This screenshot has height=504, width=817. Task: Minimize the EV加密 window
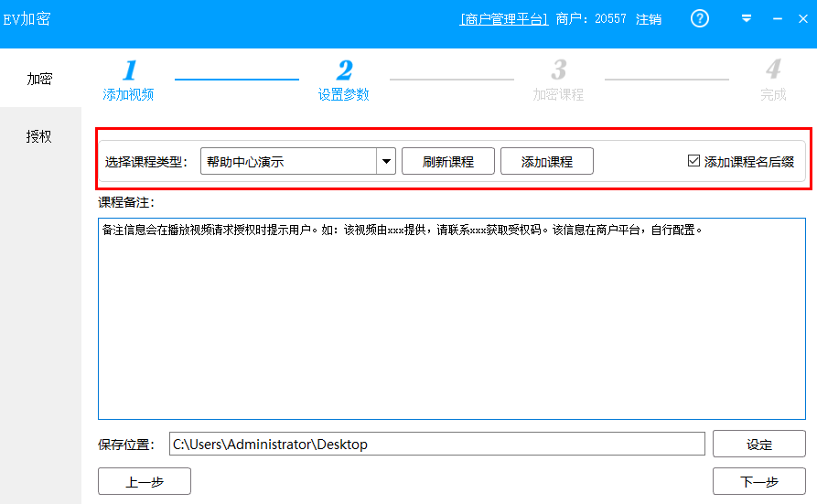coord(777,18)
